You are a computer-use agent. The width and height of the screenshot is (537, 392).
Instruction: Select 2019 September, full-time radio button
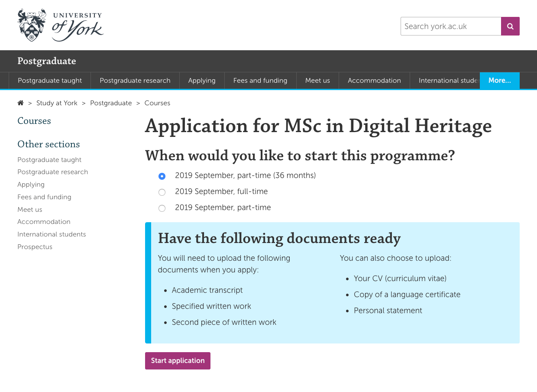coord(162,192)
